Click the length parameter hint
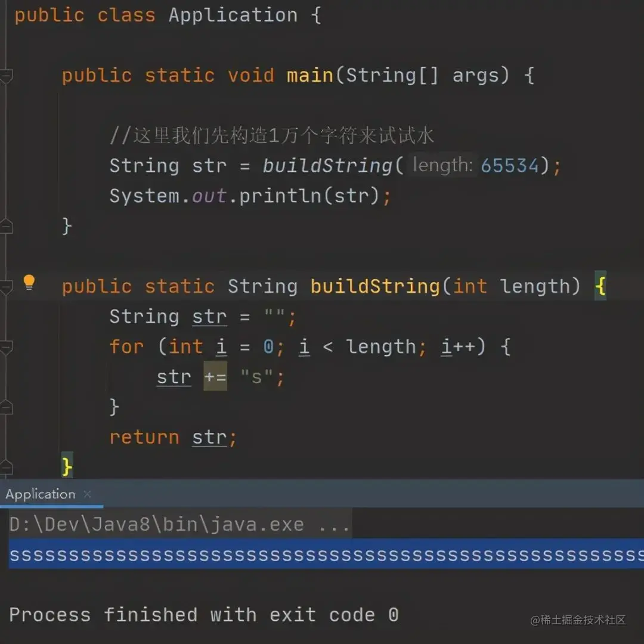This screenshot has height=644, width=644. 442,165
